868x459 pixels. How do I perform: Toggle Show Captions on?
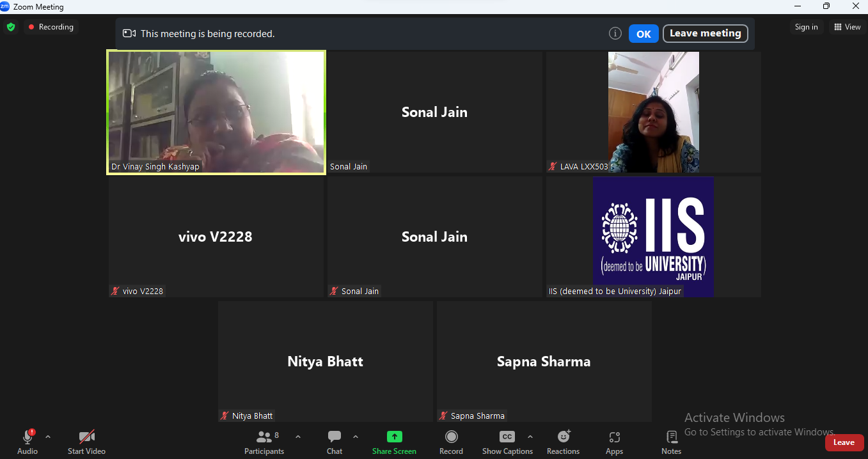[x=507, y=437]
